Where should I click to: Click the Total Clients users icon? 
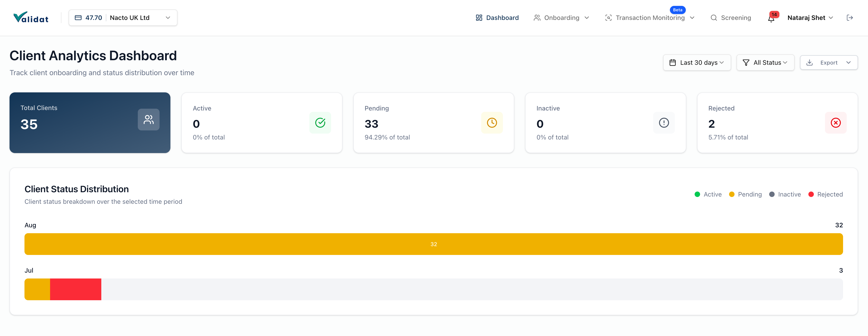149,120
